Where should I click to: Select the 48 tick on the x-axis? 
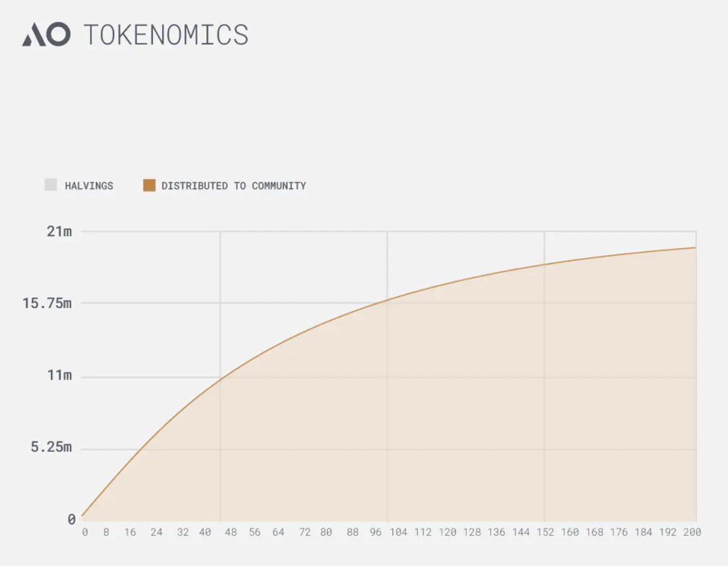click(x=230, y=532)
